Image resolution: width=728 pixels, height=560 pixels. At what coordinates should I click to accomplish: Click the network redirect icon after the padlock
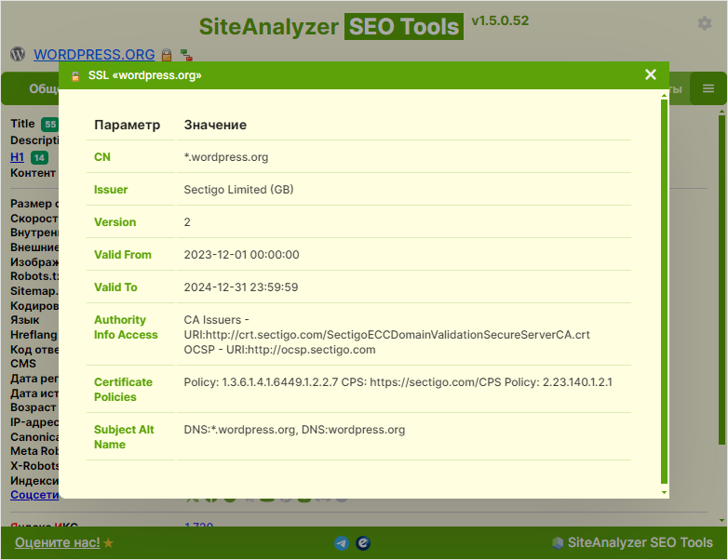tap(186, 55)
